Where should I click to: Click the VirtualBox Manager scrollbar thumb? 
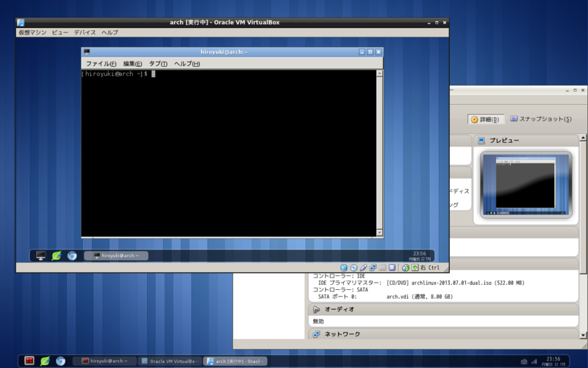click(x=583, y=208)
